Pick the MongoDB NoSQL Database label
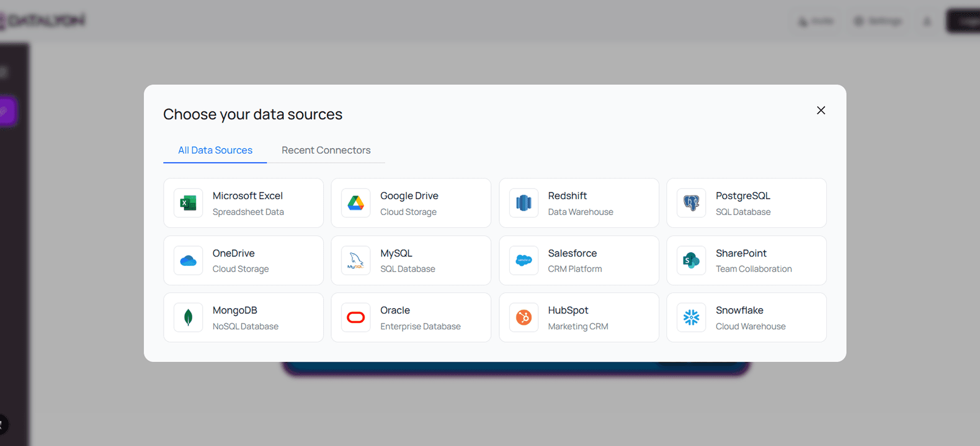This screenshot has height=446, width=980. coord(246,326)
